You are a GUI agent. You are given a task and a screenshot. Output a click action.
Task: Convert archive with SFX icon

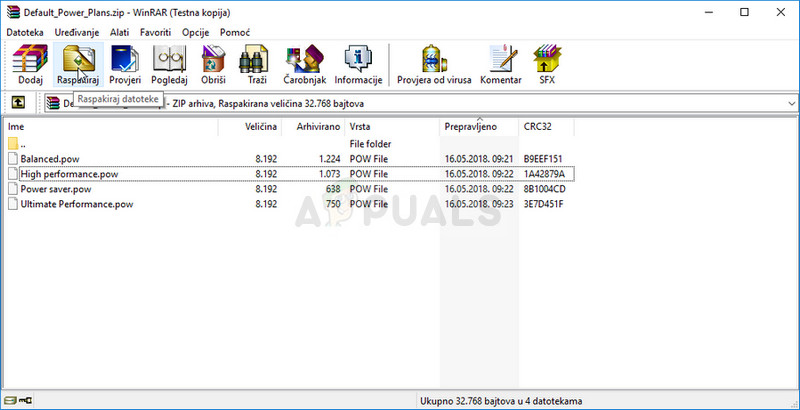(x=547, y=65)
